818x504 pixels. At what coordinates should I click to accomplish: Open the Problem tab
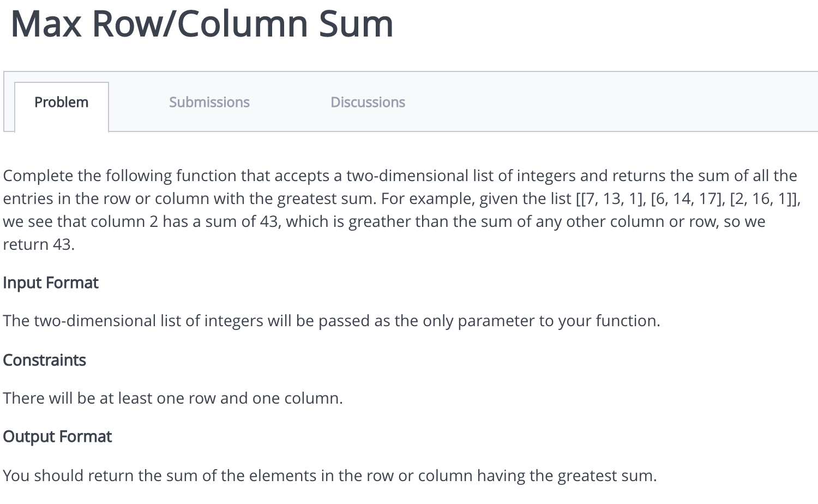coord(62,102)
